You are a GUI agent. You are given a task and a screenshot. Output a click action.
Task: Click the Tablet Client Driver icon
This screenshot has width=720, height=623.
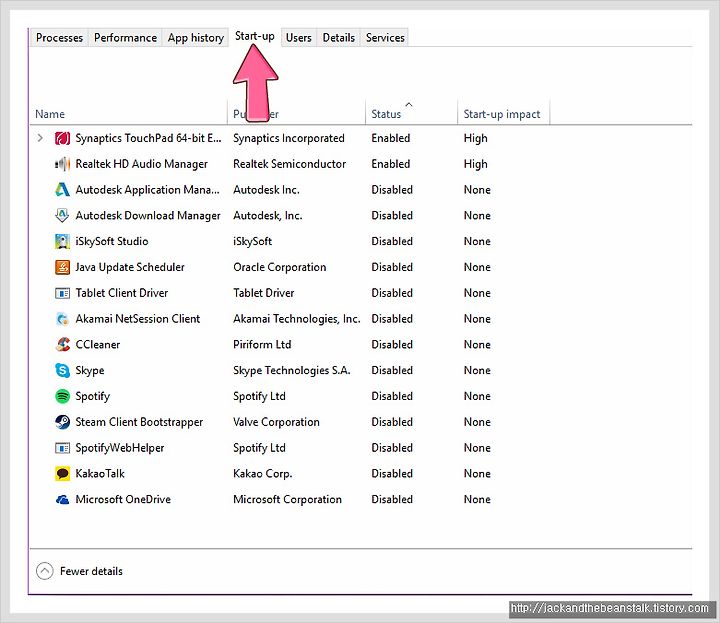tap(62, 293)
